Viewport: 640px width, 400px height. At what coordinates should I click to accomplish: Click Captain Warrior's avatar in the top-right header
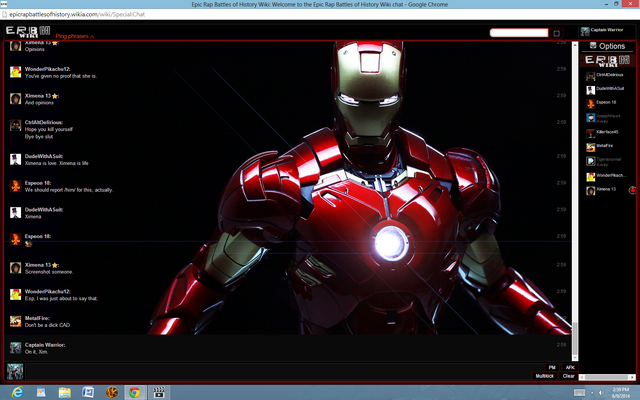tap(585, 31)
